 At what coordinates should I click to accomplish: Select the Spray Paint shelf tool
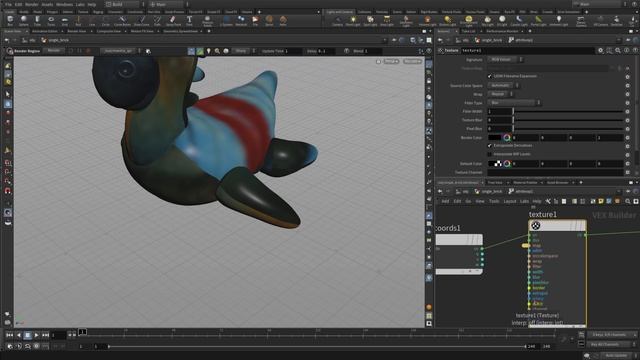[173, 20]
